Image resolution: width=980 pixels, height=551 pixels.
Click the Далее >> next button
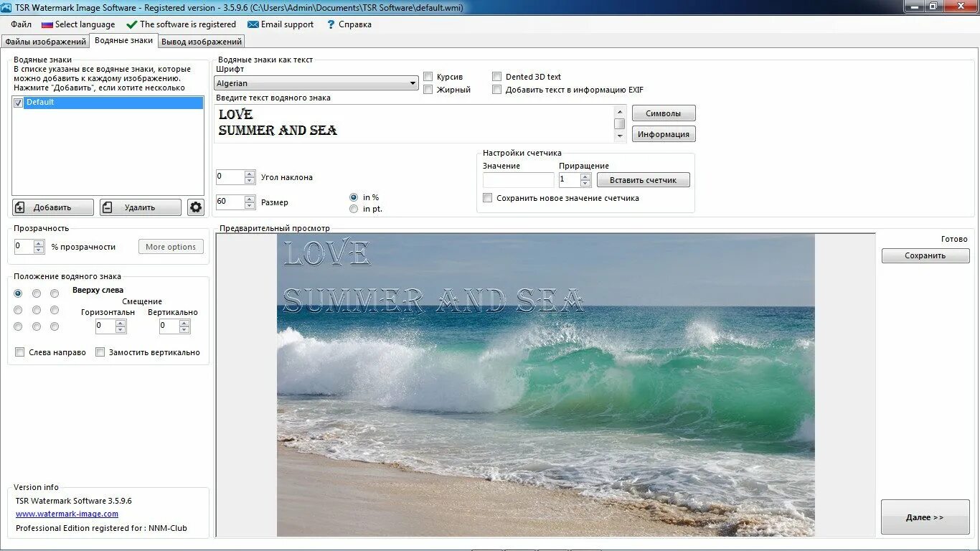(x=925, y=517)
